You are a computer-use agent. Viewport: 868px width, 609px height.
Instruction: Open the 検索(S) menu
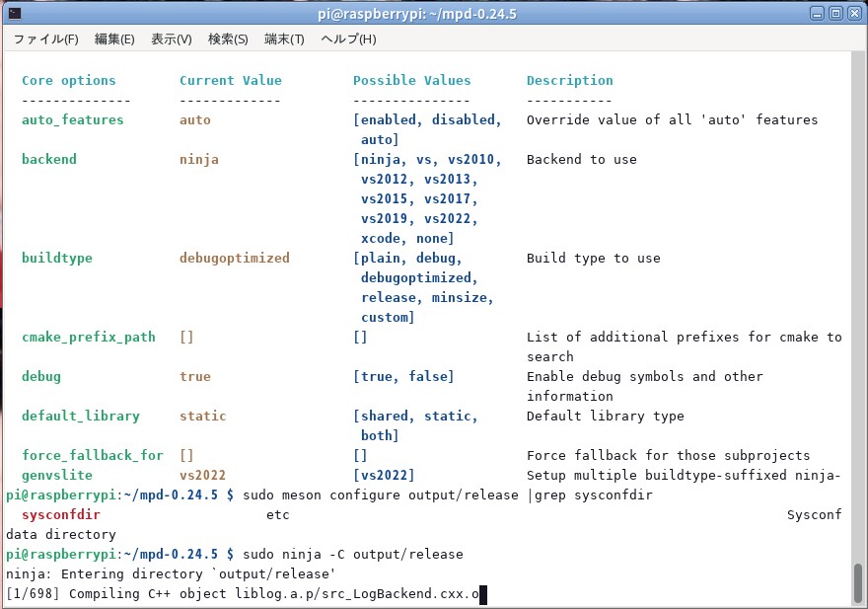point(228,38)
